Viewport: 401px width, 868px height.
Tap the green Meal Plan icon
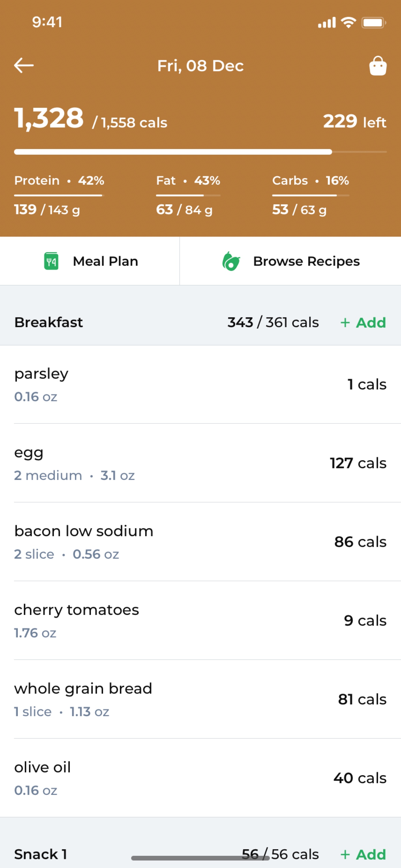pyautogui.click(x=51, y=261)
